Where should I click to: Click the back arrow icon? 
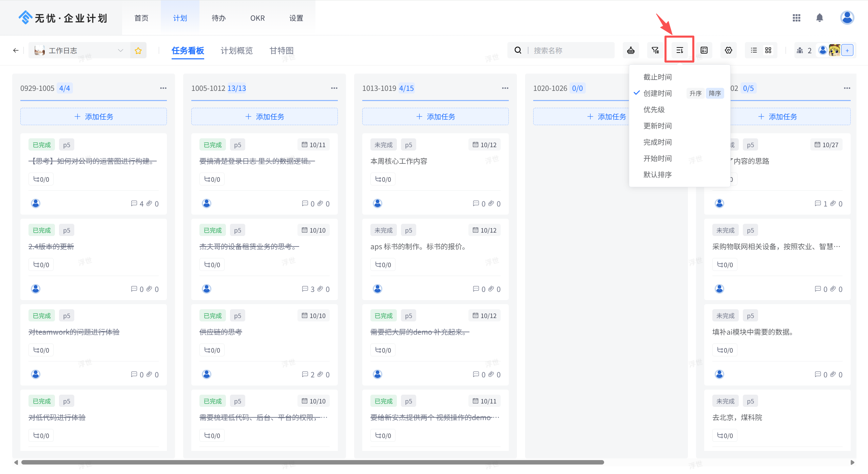(16, 51)
